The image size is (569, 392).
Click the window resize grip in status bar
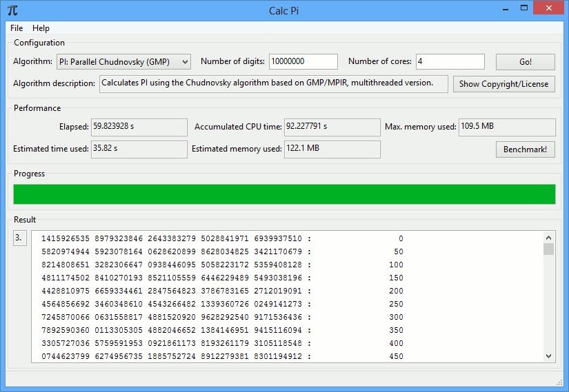[559, 382]
